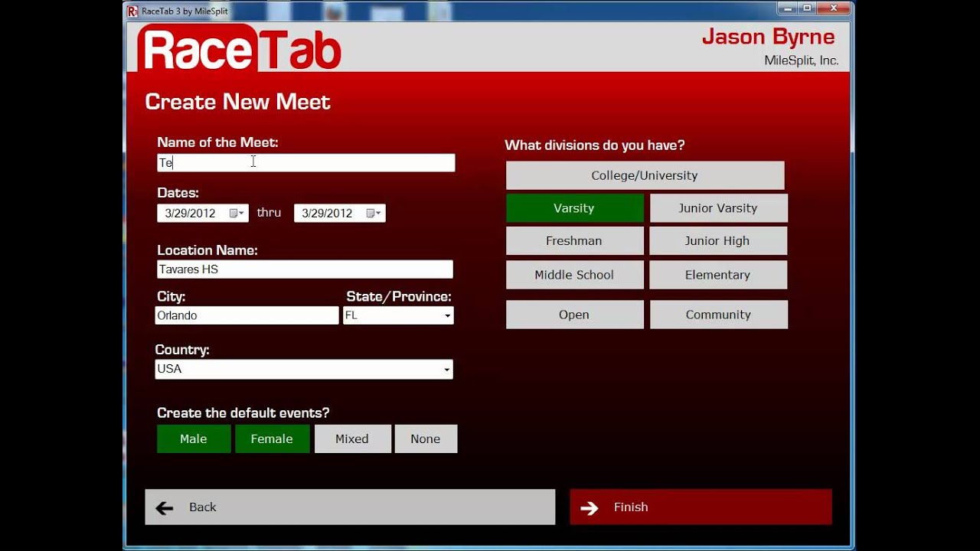Screen dimensions: 980x551
Task: Go Back to previous step
Action: click(x=350, y=507)
